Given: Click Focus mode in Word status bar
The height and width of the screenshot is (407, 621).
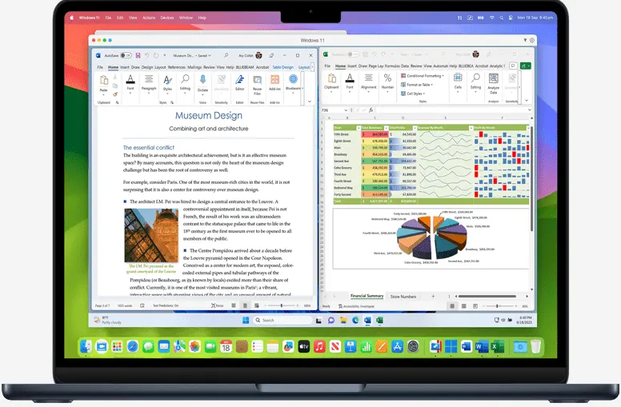Looking at the screenshot, I should 217,306.
